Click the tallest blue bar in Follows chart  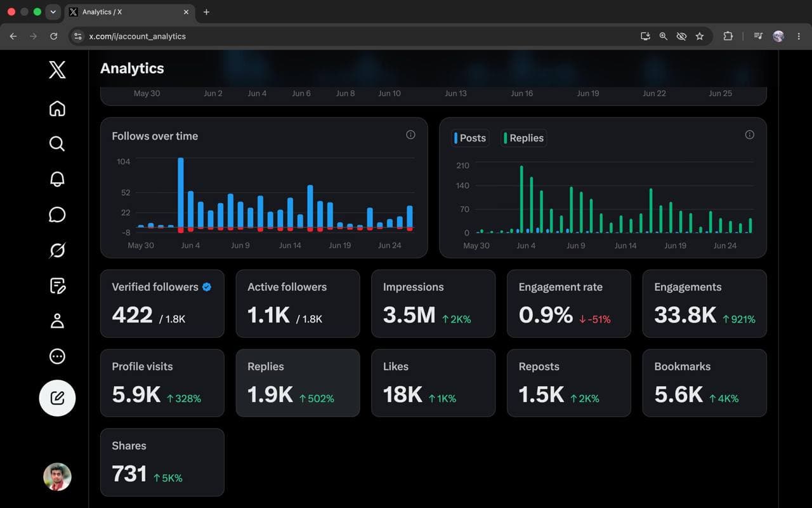coord(181,193)
